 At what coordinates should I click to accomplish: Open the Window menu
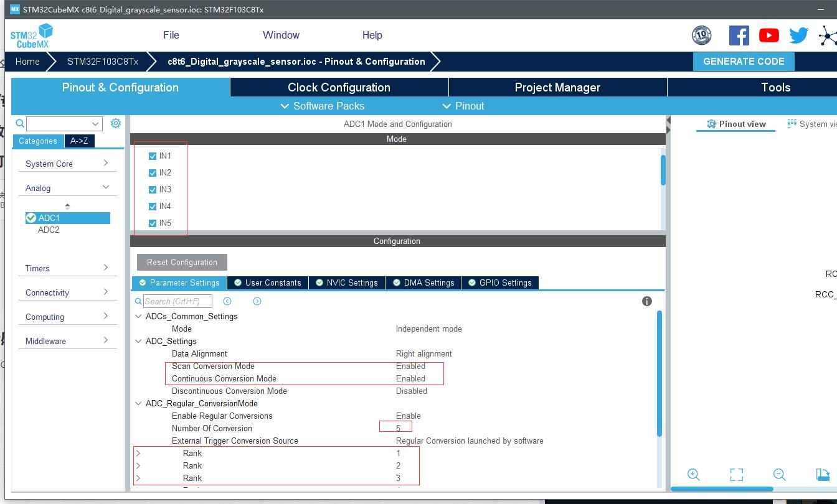(x=281, y=35)
